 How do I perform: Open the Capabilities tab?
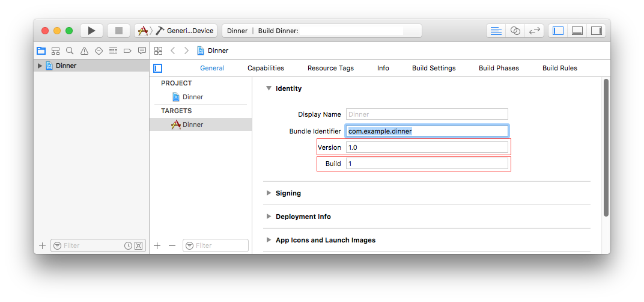click(266, 68)
